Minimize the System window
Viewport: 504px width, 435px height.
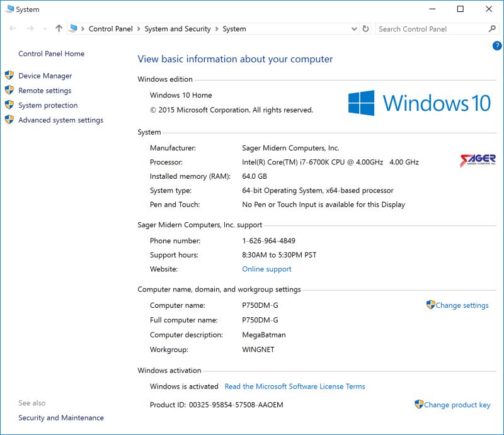click(x=432, y=9)
